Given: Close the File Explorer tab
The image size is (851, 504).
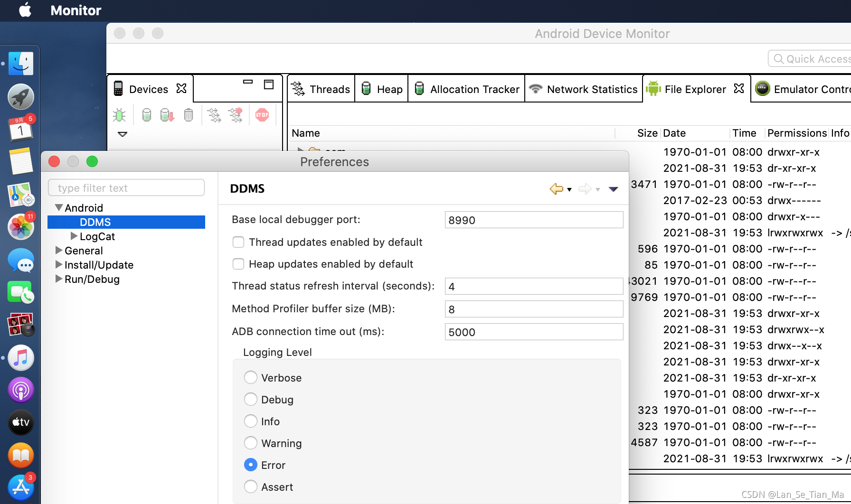Looking at the screenshot, I should pyautogui.click(x=739, y=89).
